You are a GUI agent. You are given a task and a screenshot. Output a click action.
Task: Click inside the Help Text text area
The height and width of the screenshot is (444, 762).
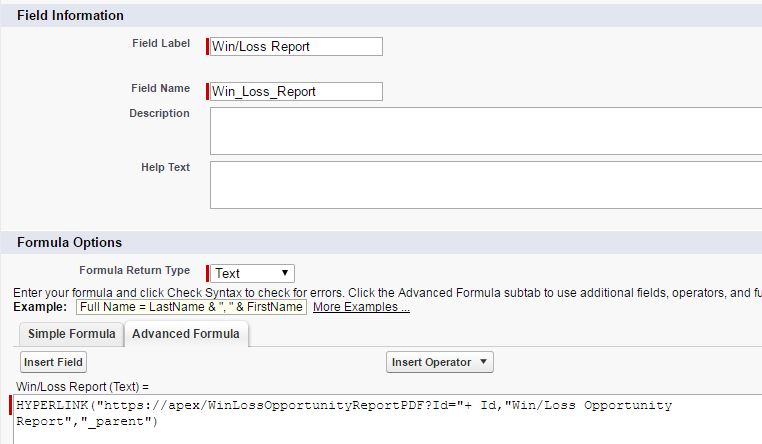[x=486, y=184]
